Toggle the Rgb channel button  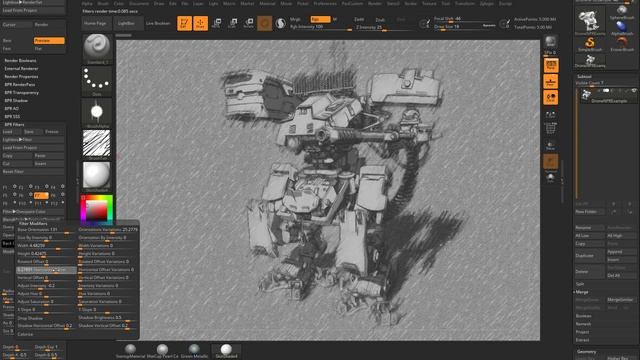320,19
